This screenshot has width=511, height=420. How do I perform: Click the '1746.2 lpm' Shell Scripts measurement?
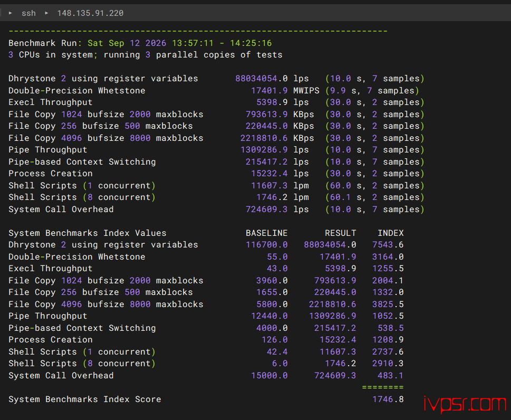pos(282,197)
